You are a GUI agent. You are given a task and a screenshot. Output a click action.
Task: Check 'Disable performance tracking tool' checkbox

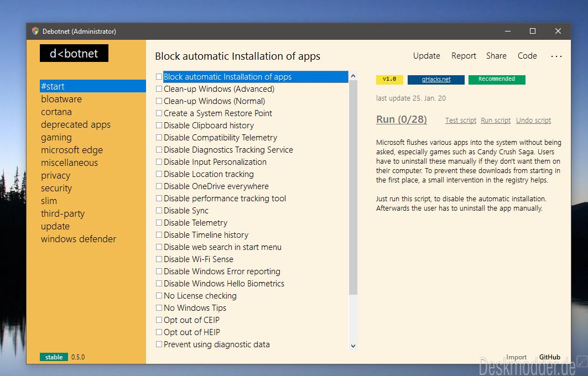tap(159, 199)
